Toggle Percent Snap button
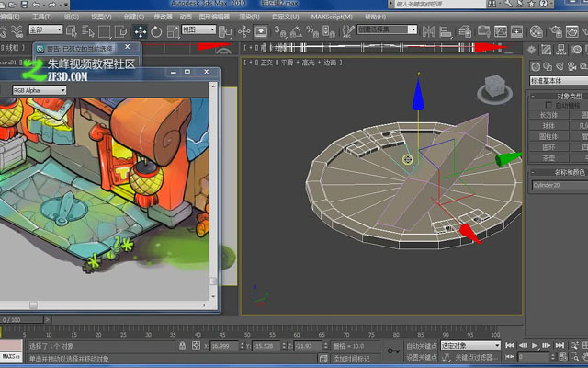 312,31
